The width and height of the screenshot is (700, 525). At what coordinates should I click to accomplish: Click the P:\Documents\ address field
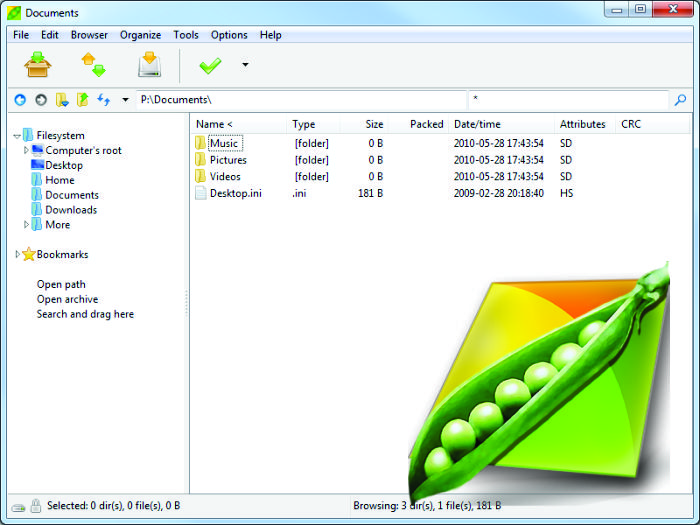(x=300, y=100)
